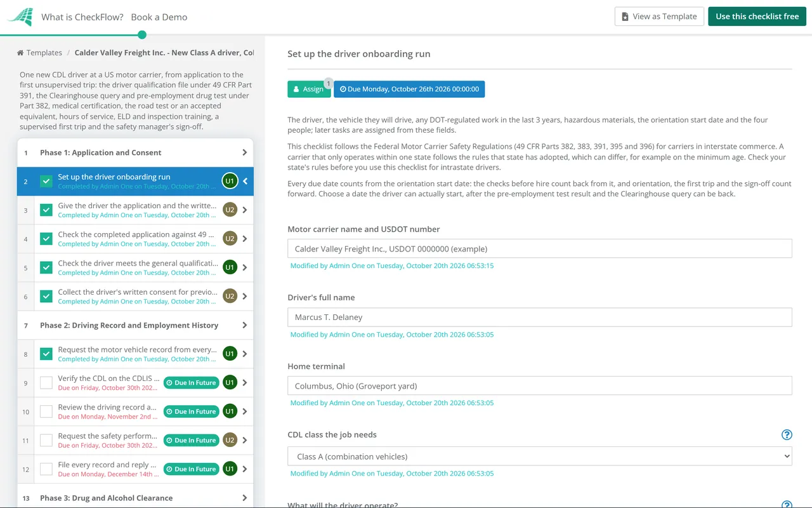Click the 'View as Template' button
The image size is (812, 508).
click(x=660, y=17)
